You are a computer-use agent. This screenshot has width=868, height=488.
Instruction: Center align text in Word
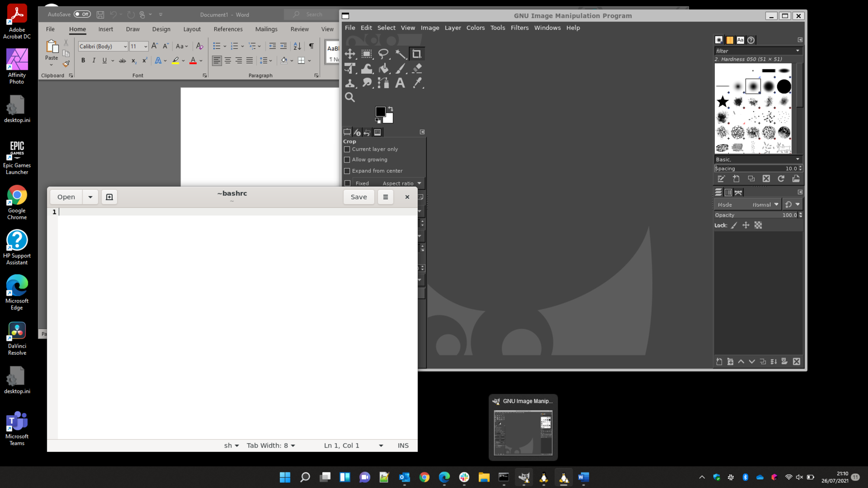228,61
